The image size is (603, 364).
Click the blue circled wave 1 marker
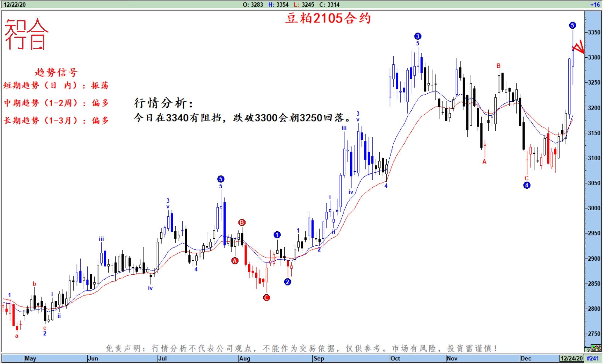(277, 235)
